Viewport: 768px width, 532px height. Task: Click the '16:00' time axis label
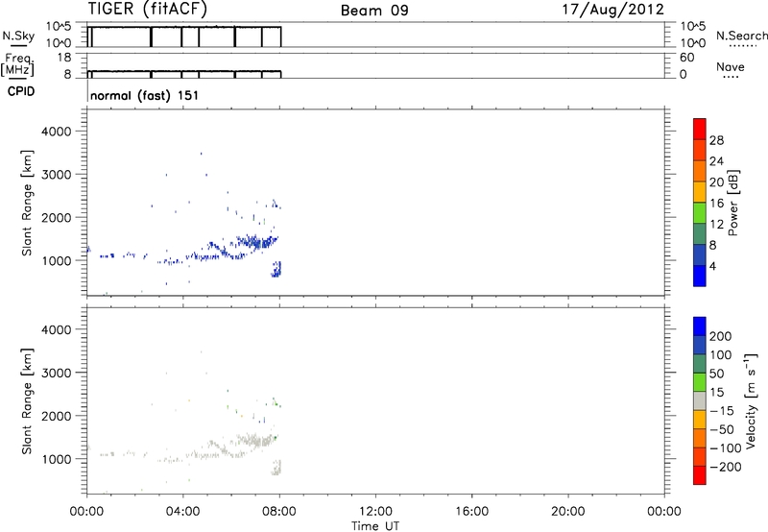click(x=471, y=512)
